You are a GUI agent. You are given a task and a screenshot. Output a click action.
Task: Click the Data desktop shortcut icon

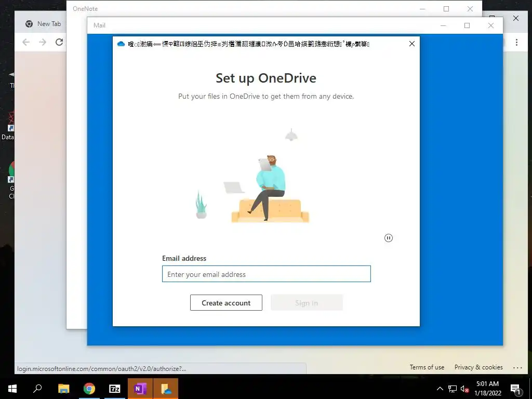(x=7, y=126)
